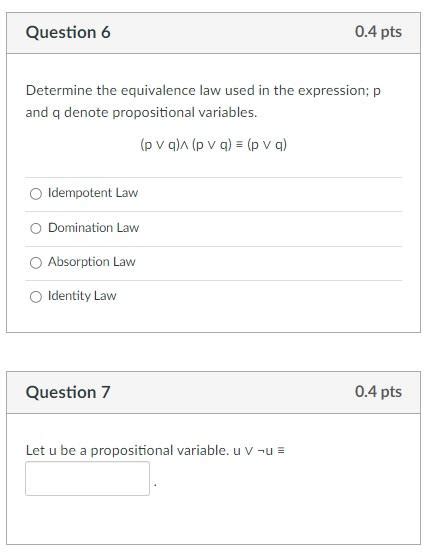Click the (p ∨ q)∧(p ∨ q) expression
Image resolution: width=427 pixels, height=559 pixels.
[186, 145]
